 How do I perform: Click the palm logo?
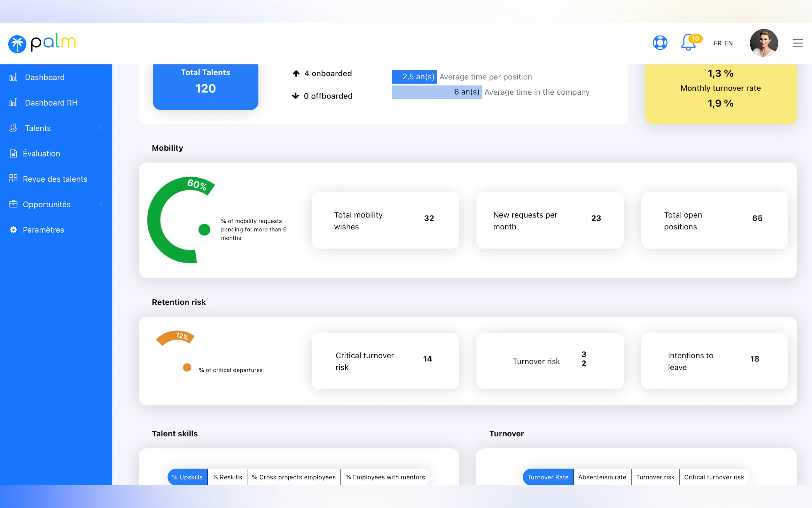click(x=42, y=43)
